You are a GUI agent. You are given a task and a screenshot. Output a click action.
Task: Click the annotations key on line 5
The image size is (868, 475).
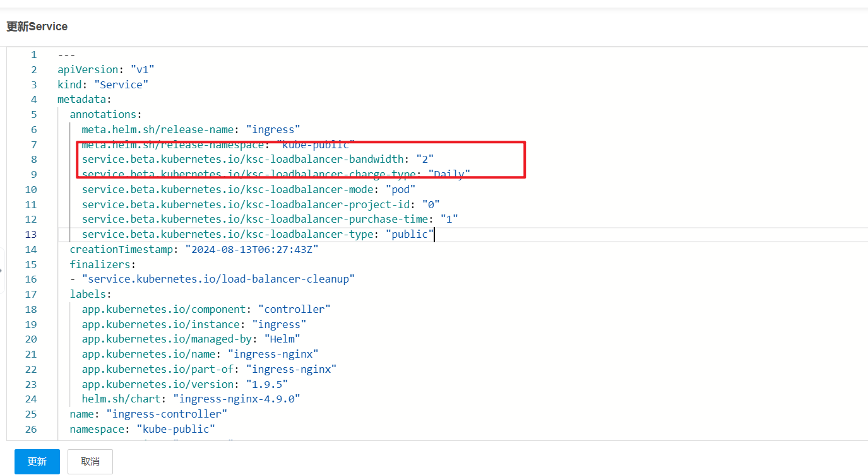click(105, 115)
